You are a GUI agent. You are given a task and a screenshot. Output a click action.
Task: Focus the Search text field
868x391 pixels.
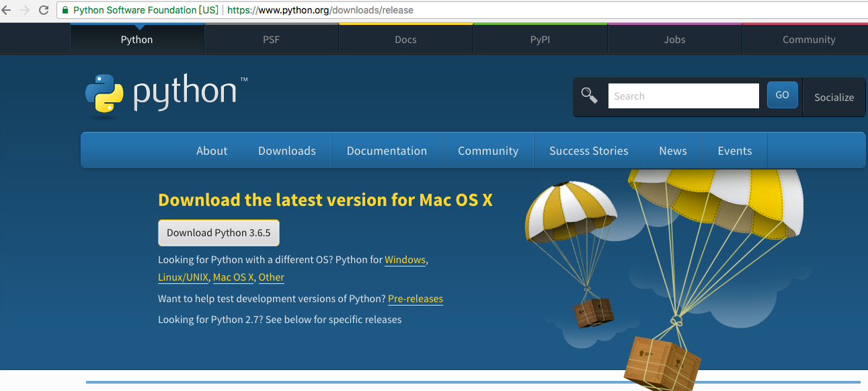(x=684, y=96)
